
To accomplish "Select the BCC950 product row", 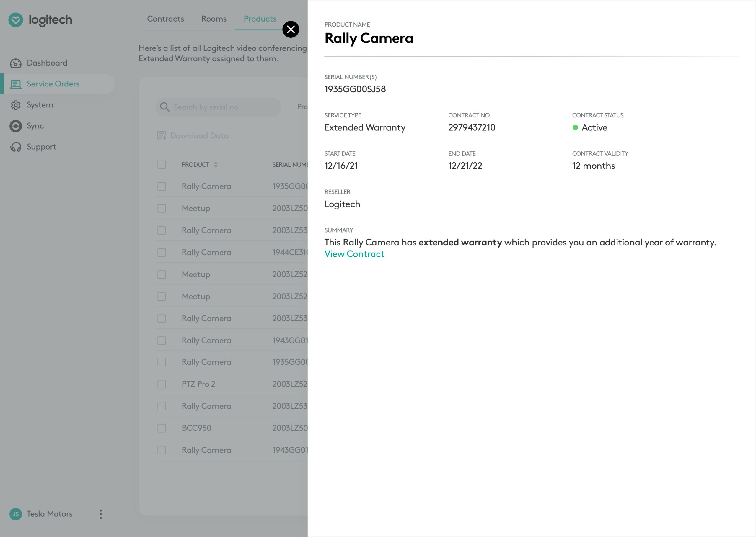I will (x=231, y=428).
